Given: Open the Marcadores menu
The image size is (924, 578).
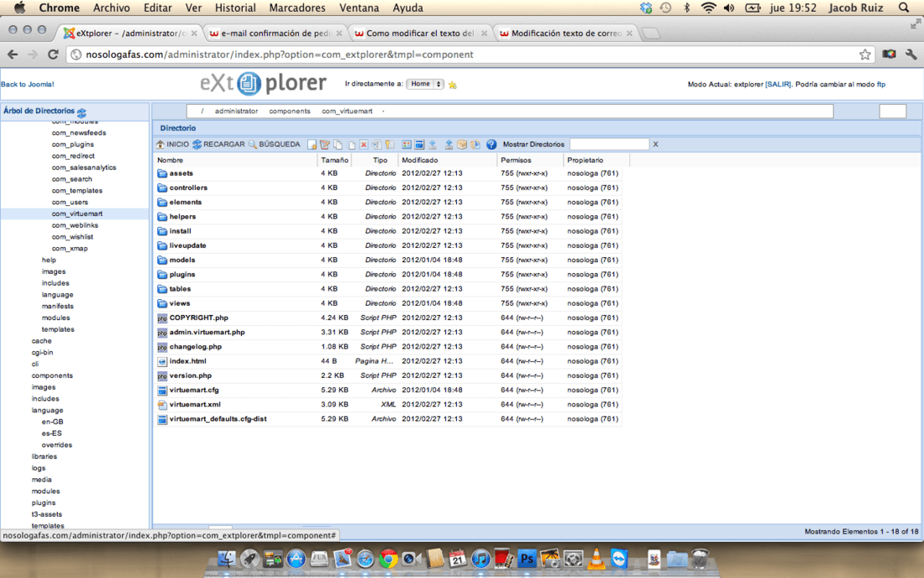Looking at the screenshot, I should pos(297,8).
